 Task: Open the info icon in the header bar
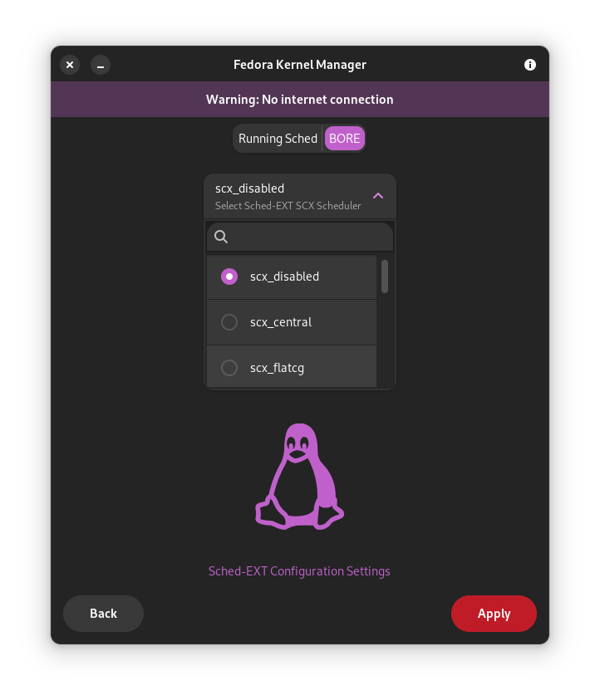(530, 65)
